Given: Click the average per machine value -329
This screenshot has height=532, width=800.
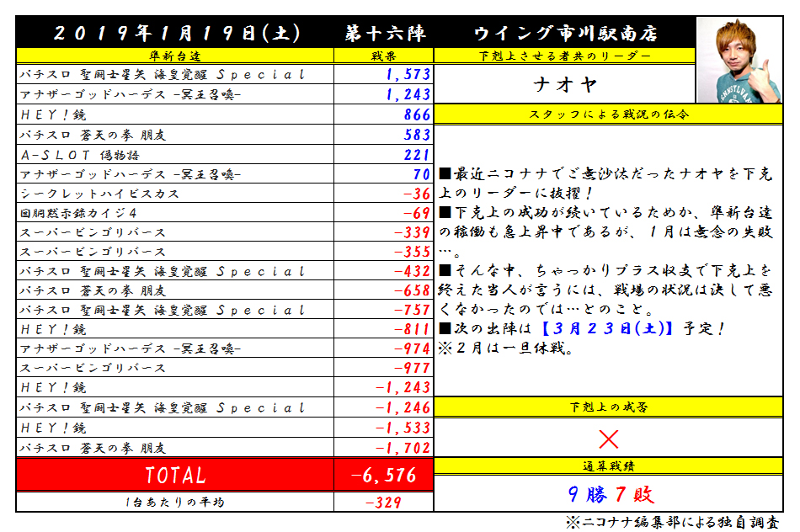Looking at the screenshot, I should [x=383, y=503].
